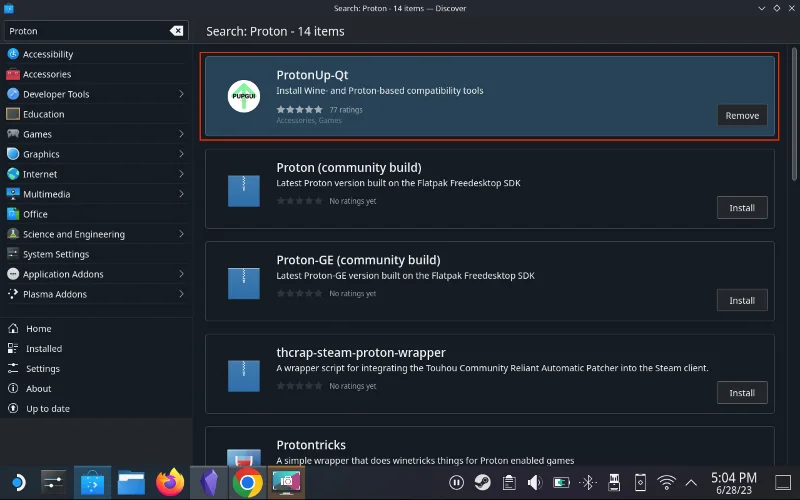Show hidden system tray icons arrow
The image size is (800, 500).
point(691,482)
